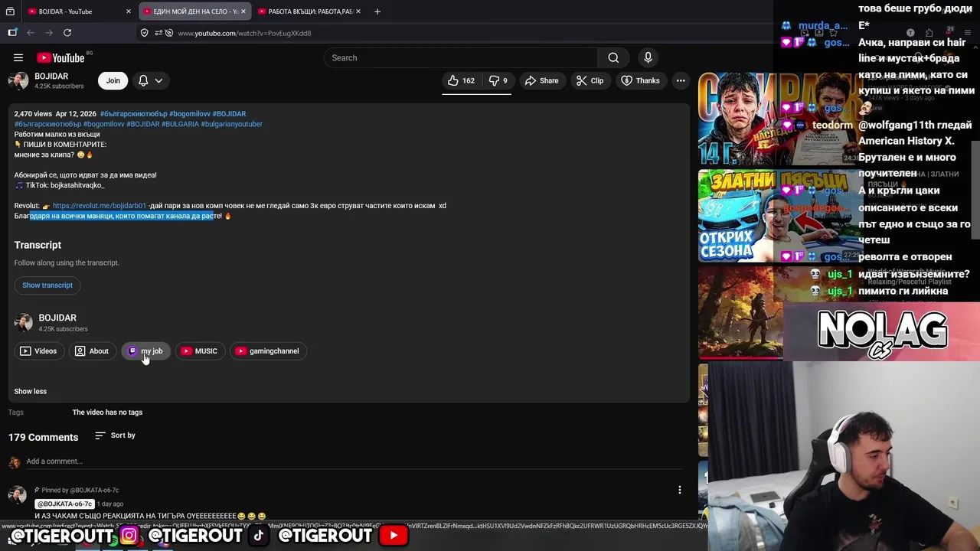Go to the YouTube home logo
Image resolution: width=980 pixels, height=551 pixels.
[61, 57]
